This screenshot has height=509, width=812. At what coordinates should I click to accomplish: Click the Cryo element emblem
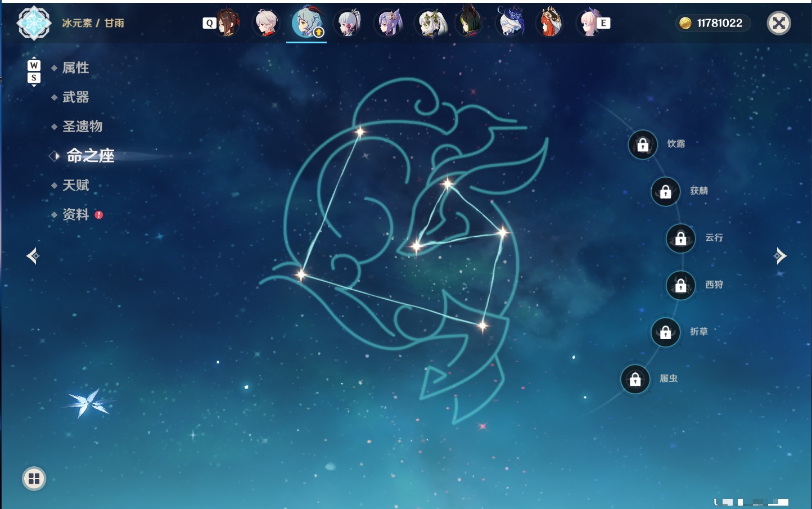pyautogui.click(x=34, y=23)
